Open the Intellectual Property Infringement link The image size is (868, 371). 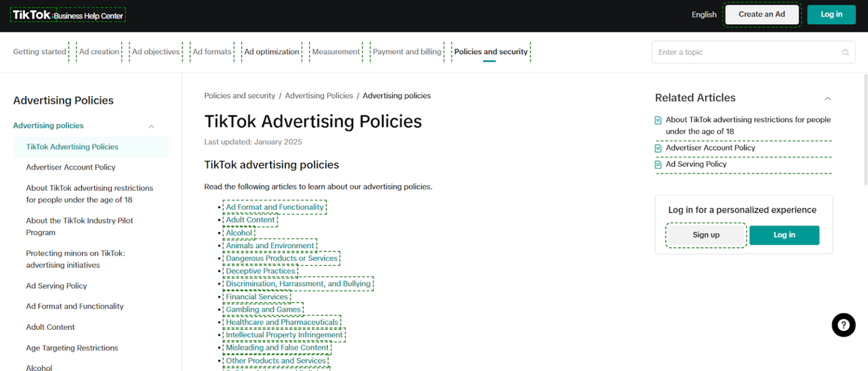pos(284,335)
